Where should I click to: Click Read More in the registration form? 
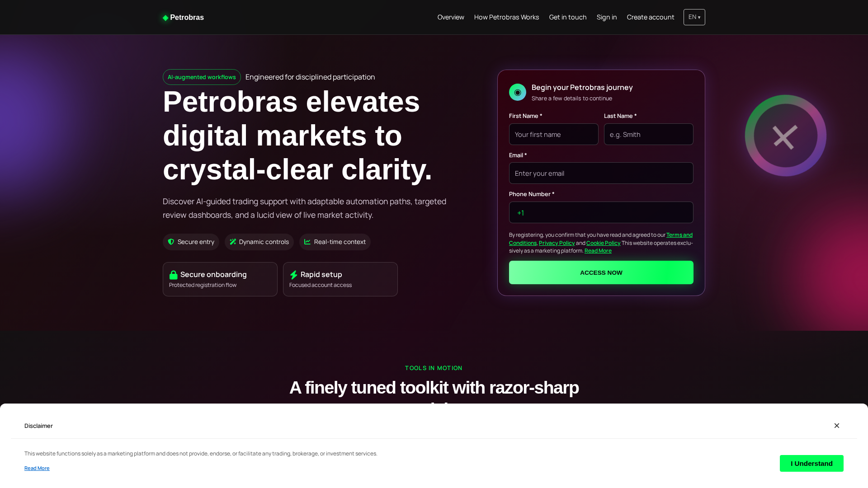click(598, 251)
